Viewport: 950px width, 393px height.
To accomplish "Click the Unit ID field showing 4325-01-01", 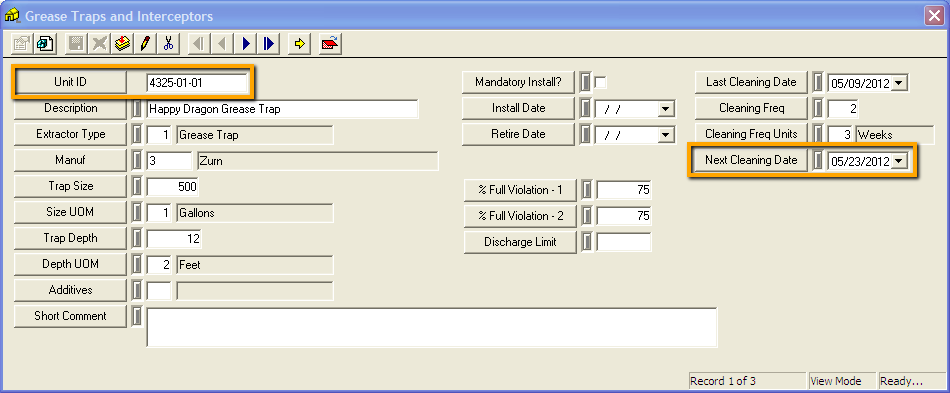I will tap(197, 83).
